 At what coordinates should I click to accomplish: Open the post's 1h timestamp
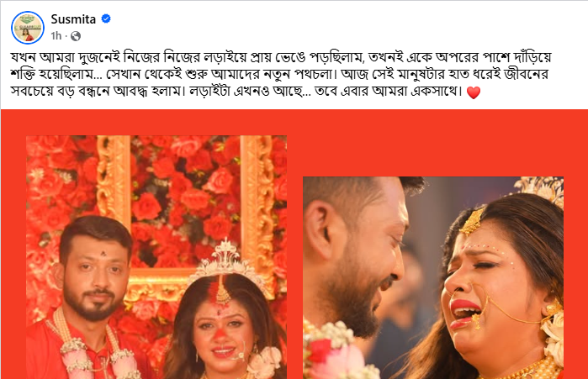(x=56, y=36)
